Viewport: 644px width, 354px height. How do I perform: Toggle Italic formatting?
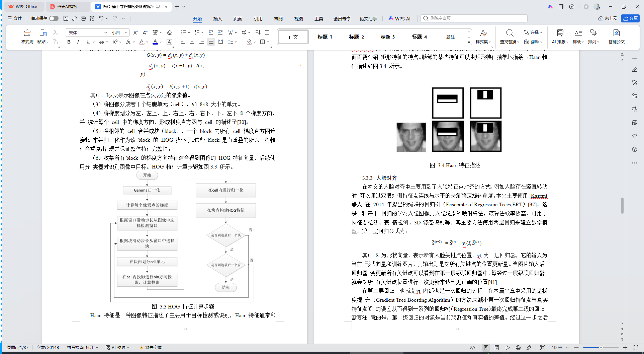tap(78, 42)
